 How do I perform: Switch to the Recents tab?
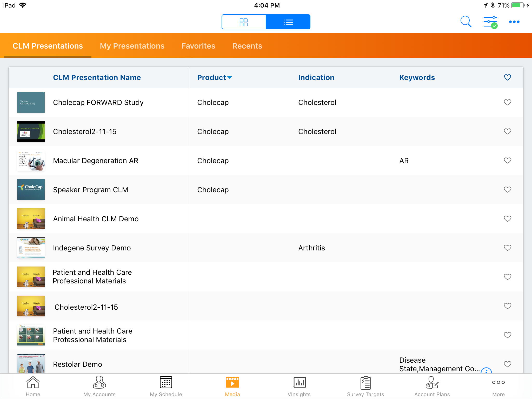[x=247, y=46]
